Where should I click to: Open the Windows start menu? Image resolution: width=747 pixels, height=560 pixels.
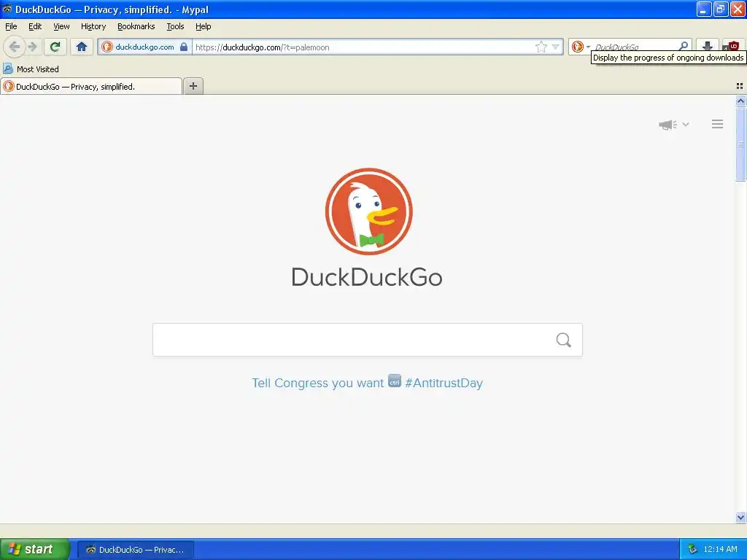tap(35, 550)
